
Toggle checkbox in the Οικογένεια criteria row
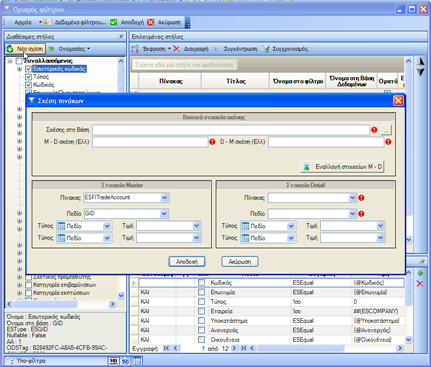point(201,340)
